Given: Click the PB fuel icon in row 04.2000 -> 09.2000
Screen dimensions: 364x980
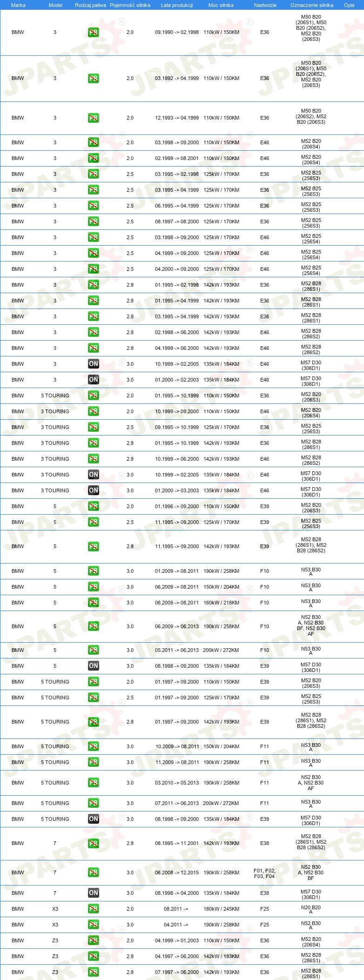Looking at the screenshot, I should point(94,269).
